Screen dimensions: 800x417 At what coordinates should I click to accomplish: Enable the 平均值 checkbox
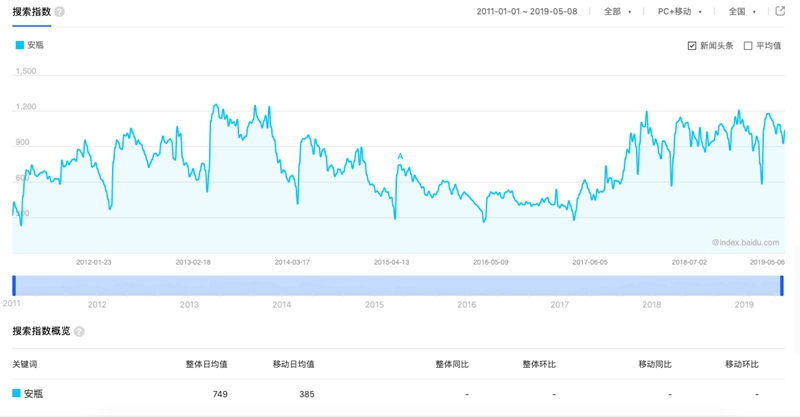click(x=748, y=46)
